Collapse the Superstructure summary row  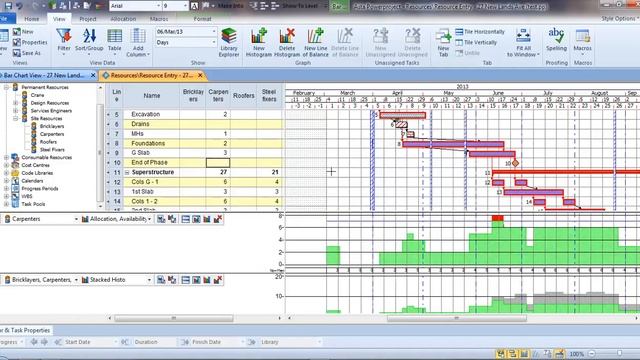[x=127, y=172]
